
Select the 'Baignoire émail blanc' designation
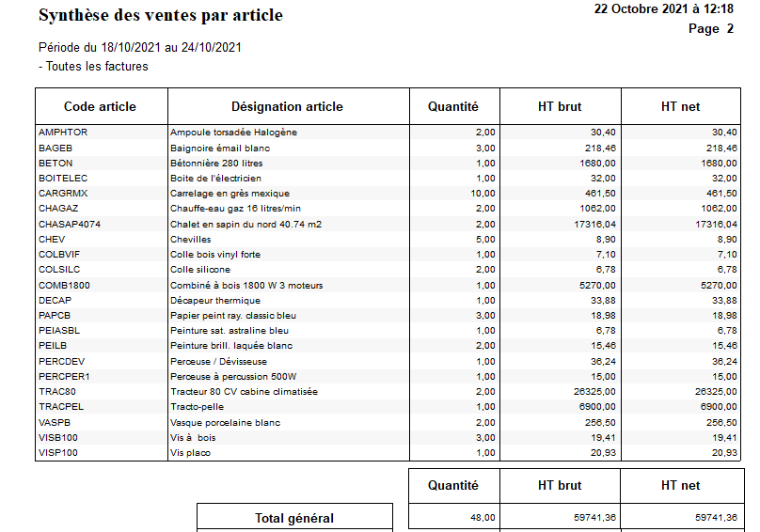coord(220,148)
